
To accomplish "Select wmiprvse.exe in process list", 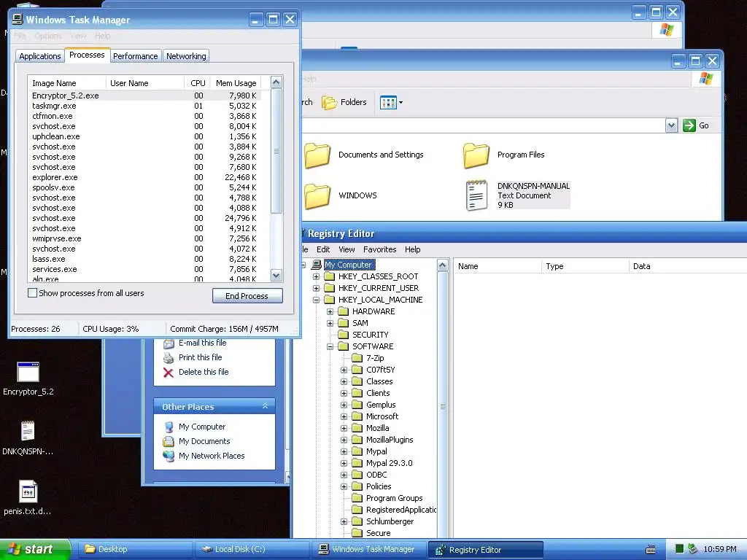I will [144, 238].
